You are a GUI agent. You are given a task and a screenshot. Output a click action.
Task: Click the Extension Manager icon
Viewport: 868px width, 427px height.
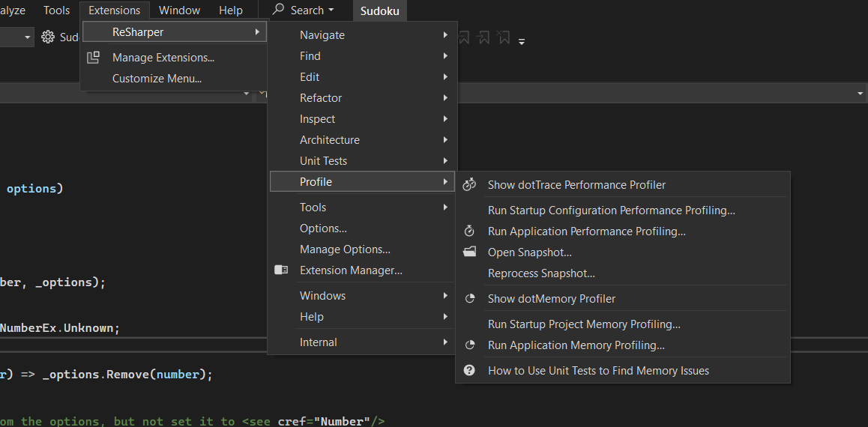click(x=281, y=270)
